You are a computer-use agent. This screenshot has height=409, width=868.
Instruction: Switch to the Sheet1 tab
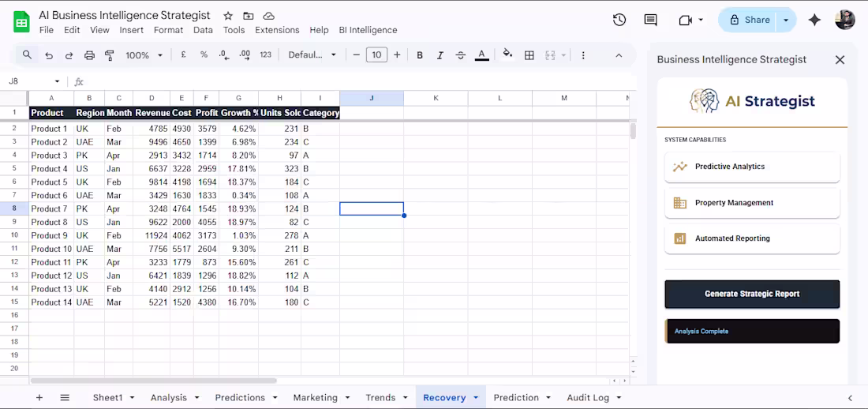tap(107, 397)
